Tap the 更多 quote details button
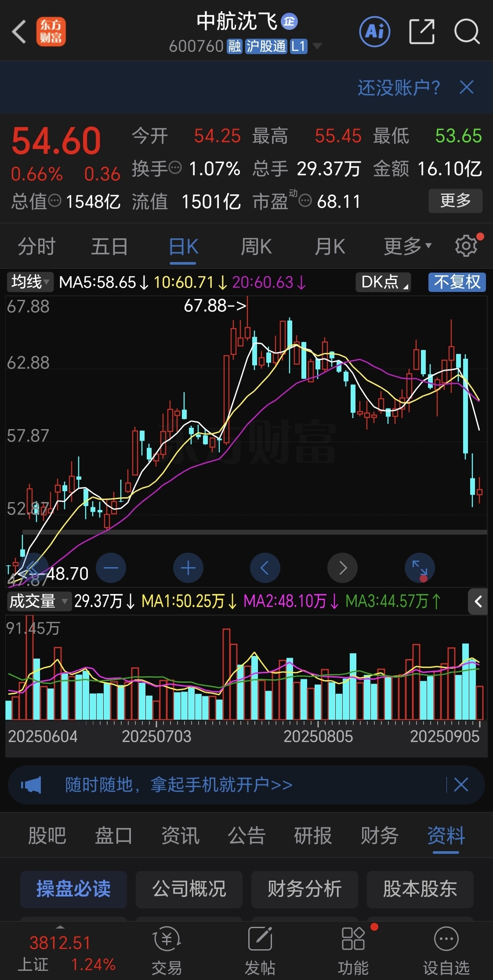This screenshot has width=493, height=980. (x=456, y=201)
